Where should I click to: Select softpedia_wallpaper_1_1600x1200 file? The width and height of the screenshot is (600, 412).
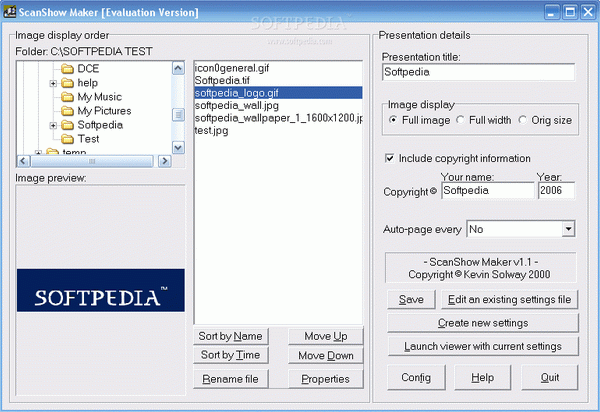coord(279,118)
